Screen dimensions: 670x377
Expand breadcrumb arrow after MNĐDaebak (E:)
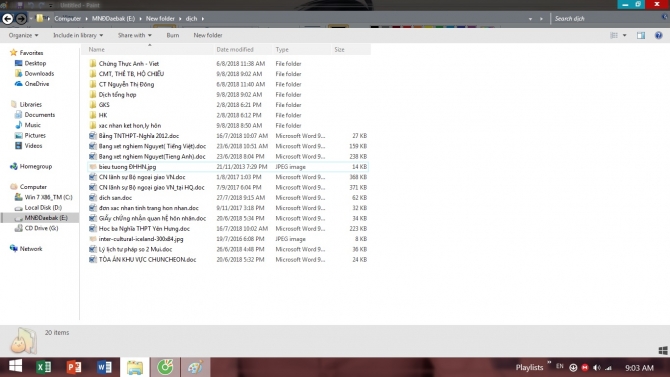140,19
